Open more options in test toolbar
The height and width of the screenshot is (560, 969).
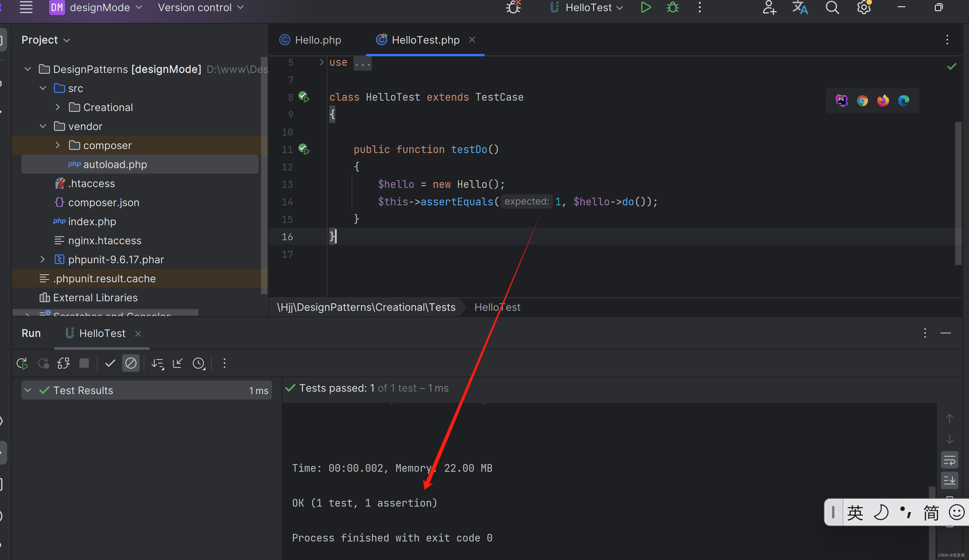pyautogui.click(x=225, y=363)
